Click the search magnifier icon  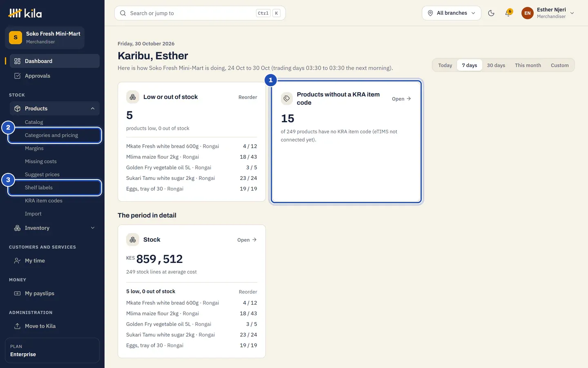coord(123,13)
